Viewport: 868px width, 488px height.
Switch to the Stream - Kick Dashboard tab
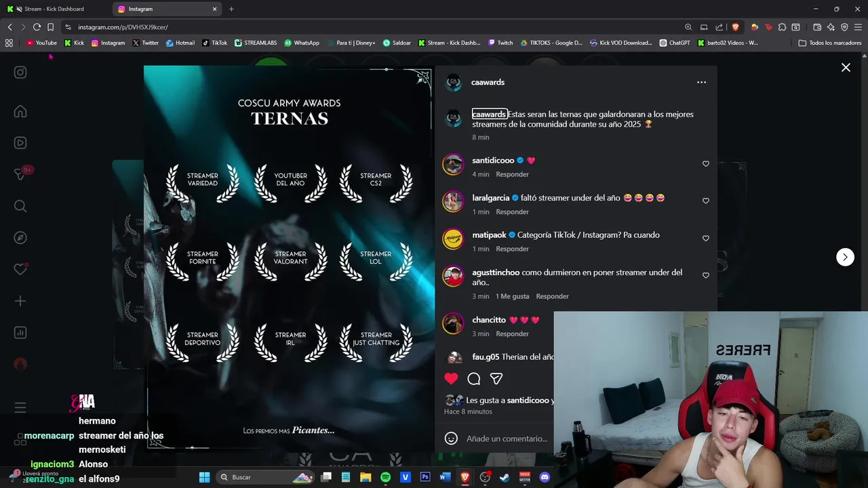(54, 9)
